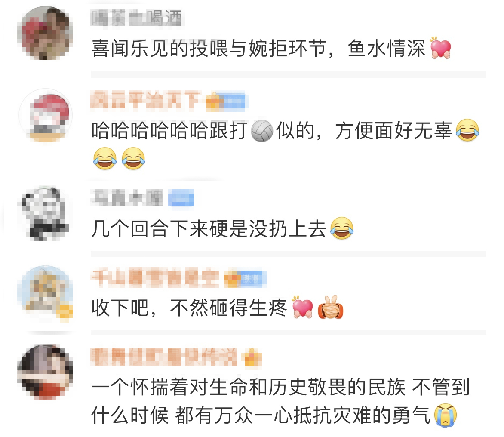Click the crying emoji after 勇气
504x437 pixels.
[x=446, y=415]
